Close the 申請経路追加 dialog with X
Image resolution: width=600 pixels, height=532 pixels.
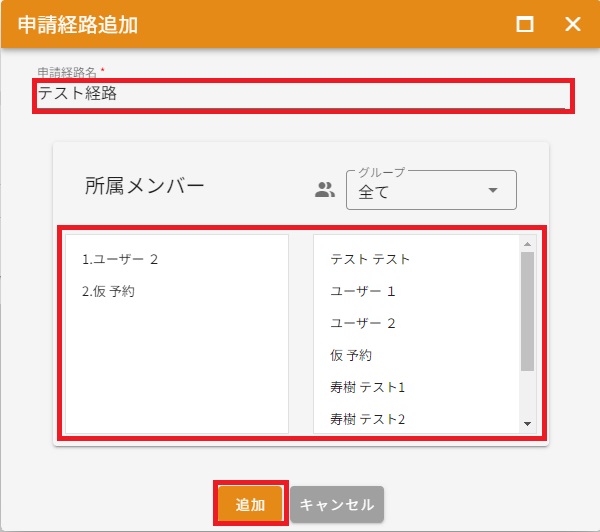[x=573, y=25]
